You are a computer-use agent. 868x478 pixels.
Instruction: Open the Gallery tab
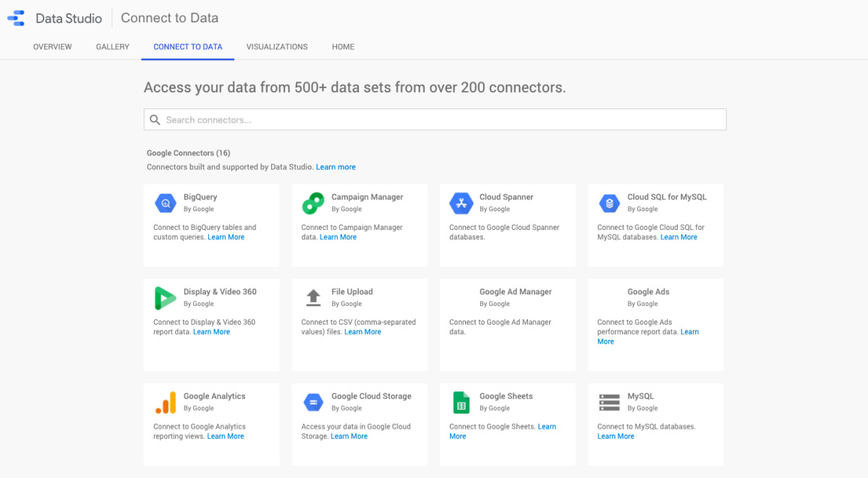(113, 47)
